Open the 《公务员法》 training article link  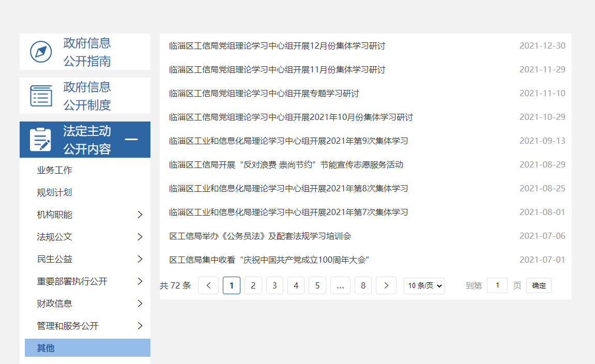point(260,236)
